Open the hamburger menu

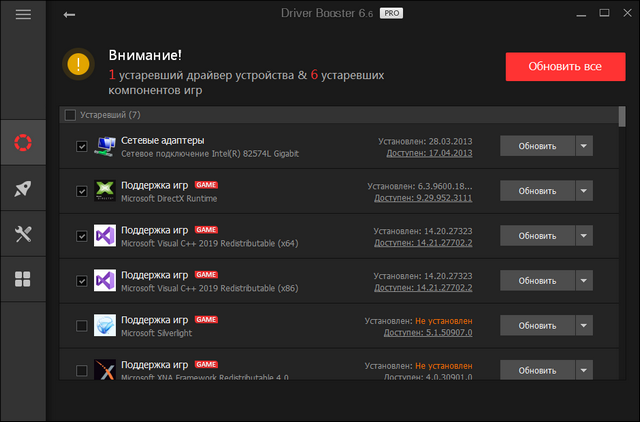tap(23, 15)
